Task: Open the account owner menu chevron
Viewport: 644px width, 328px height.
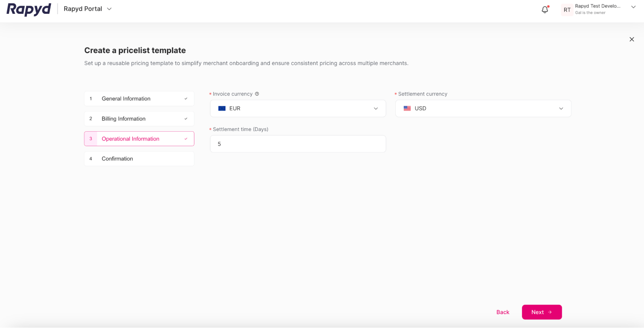Action: (633, 7)
